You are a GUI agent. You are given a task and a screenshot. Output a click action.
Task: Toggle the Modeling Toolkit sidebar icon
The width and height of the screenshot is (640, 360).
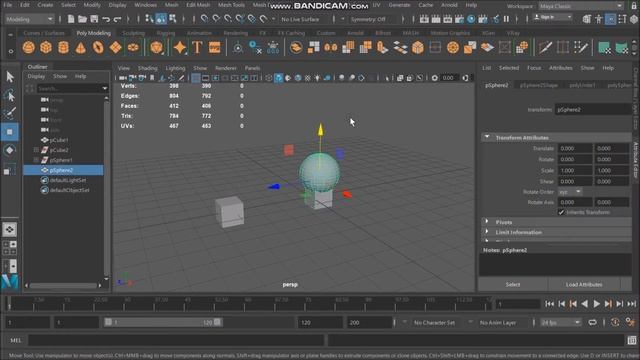click(x=587, y=19)
